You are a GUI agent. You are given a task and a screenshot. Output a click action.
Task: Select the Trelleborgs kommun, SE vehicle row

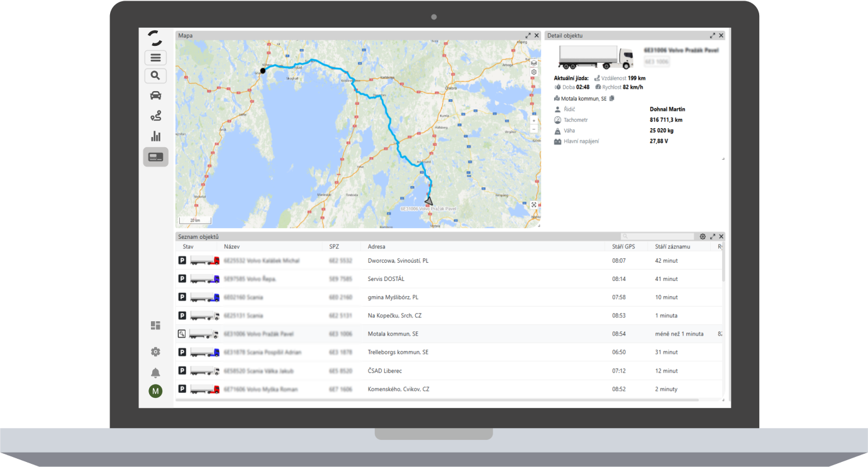coord(398,352)
